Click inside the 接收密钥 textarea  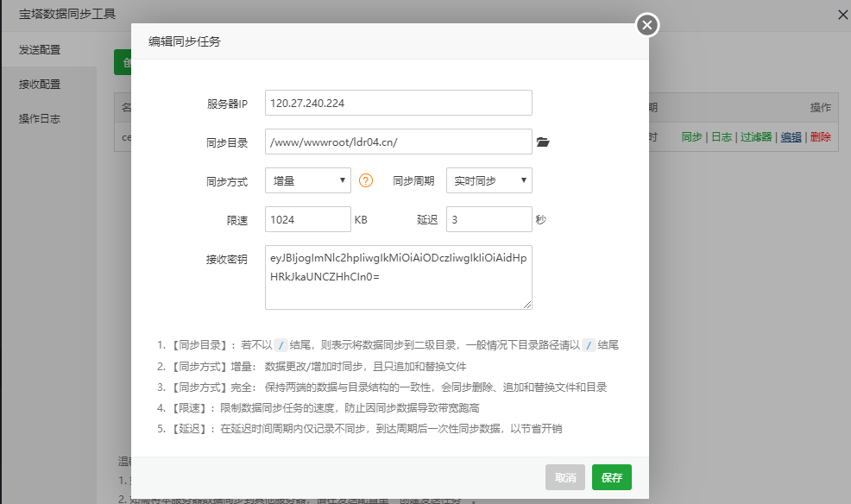(399, 277)
